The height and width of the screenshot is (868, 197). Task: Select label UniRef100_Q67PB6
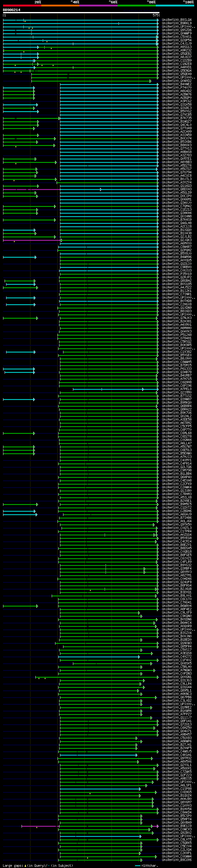[x=177, y=697]
